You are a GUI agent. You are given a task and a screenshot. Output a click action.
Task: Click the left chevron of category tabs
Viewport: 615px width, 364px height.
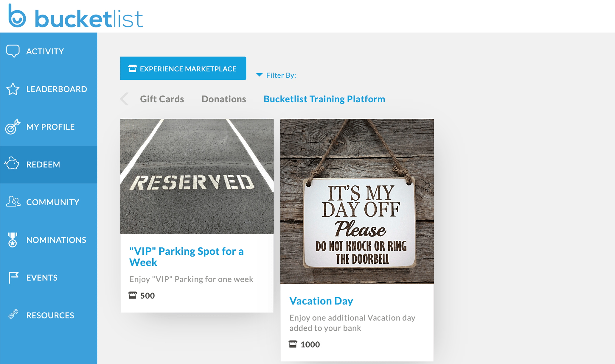point(125,99)
